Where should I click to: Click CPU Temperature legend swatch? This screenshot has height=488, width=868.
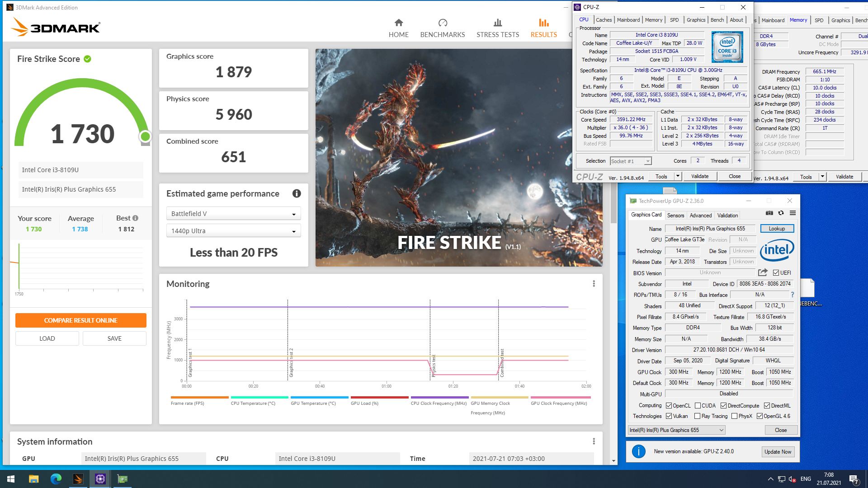tap(259, 397)
